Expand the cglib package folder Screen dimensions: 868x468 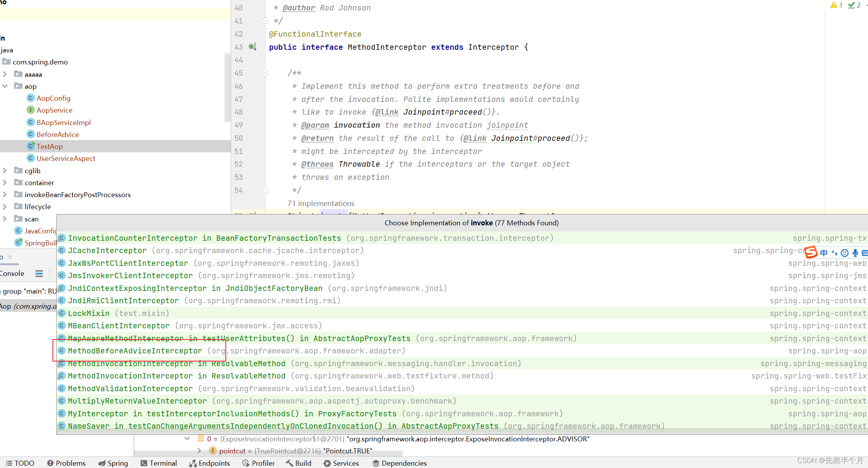tap(5, 171)
